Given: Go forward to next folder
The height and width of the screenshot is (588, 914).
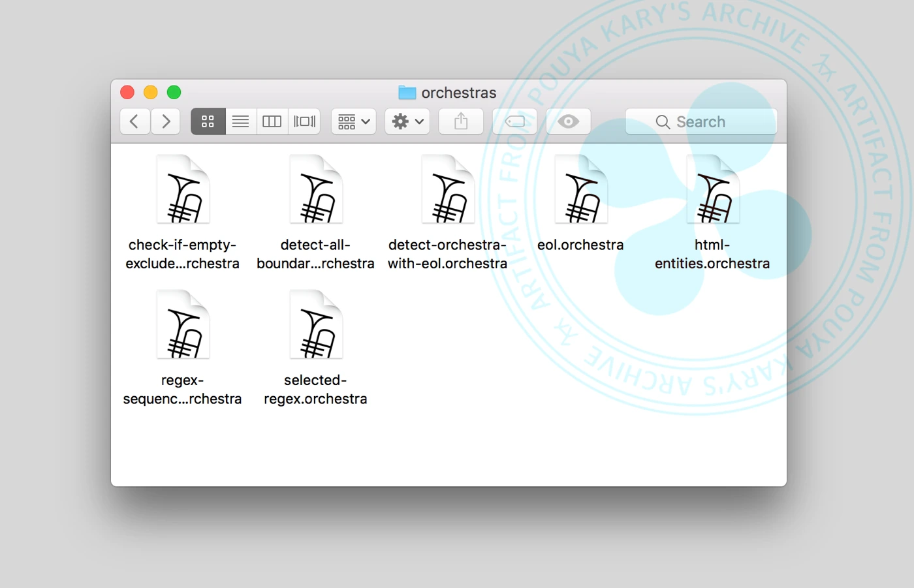Looking at the screenshot, I should click(x=166, y=121).
